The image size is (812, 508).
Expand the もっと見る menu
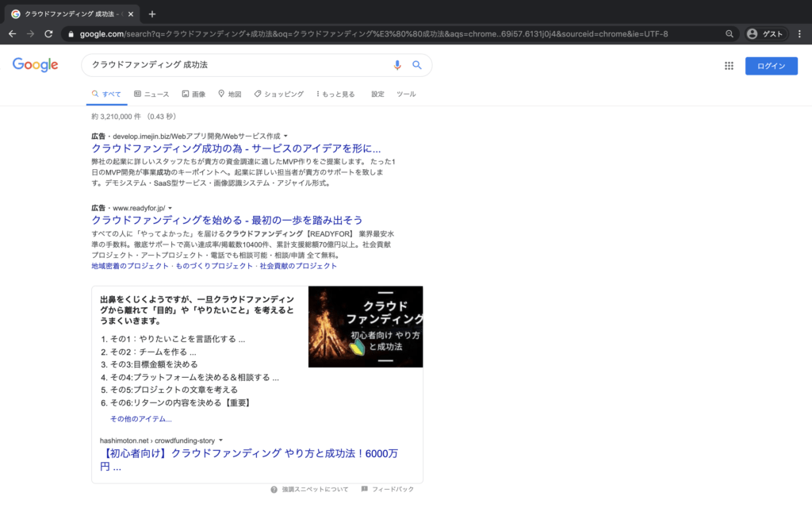(335, 94)
